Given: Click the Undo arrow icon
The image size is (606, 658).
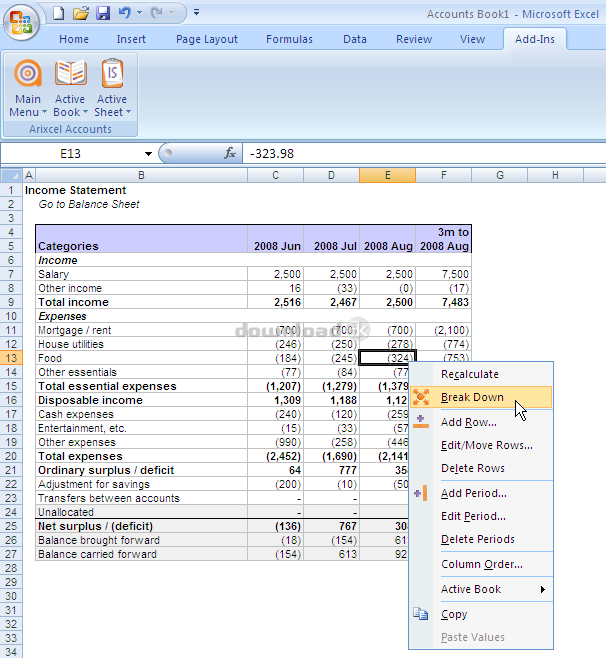Looking at the screenshot, I should click(x=125, y=13).
